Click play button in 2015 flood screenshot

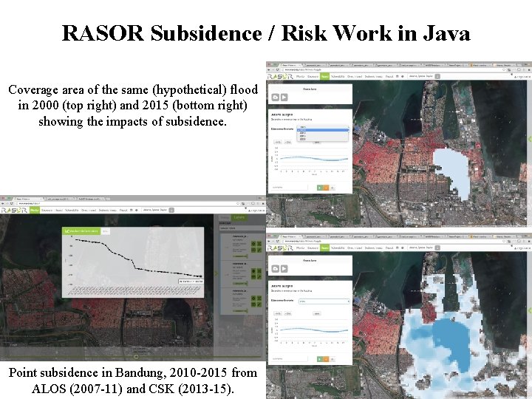(x=284, y=269)
